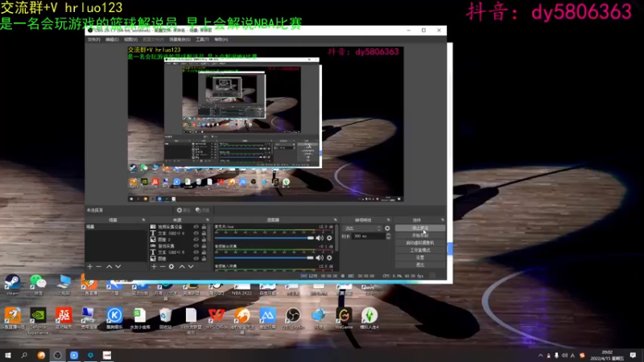Remove the selected source with the minus icon
The height and width of the screenshot is (362, 644).
click(163, 266)
